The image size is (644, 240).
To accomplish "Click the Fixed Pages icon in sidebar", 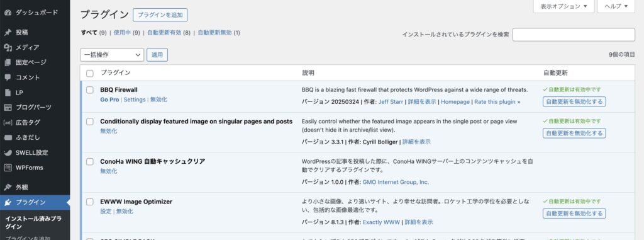I will coord(8,62).
